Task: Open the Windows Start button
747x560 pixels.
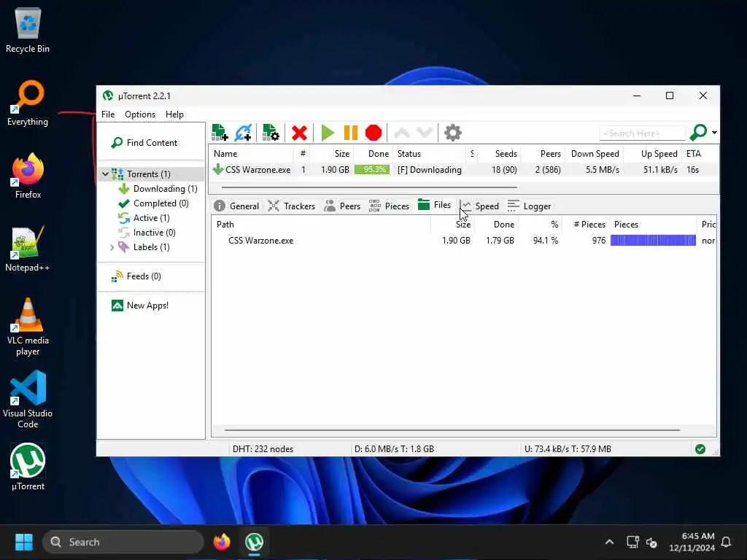Action: pos(24,542)
